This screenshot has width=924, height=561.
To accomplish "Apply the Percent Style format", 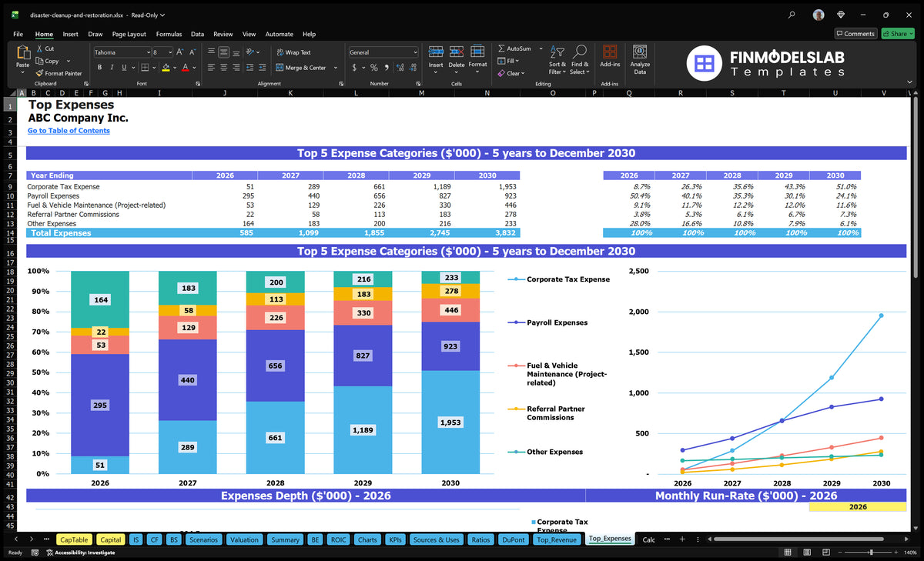I will 374,68.
